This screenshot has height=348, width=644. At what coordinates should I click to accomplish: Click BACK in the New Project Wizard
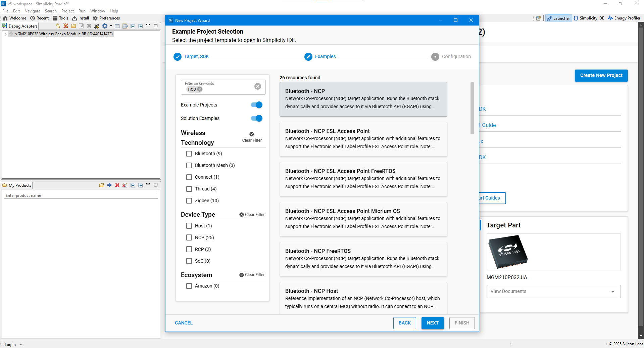click(404, 323)
